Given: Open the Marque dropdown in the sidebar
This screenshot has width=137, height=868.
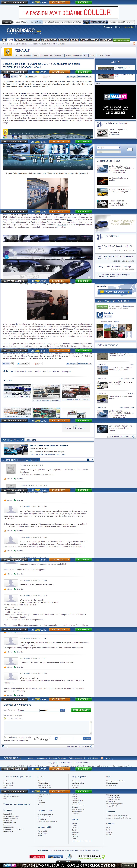Looking at the screenshot, I should coord(109,148).
